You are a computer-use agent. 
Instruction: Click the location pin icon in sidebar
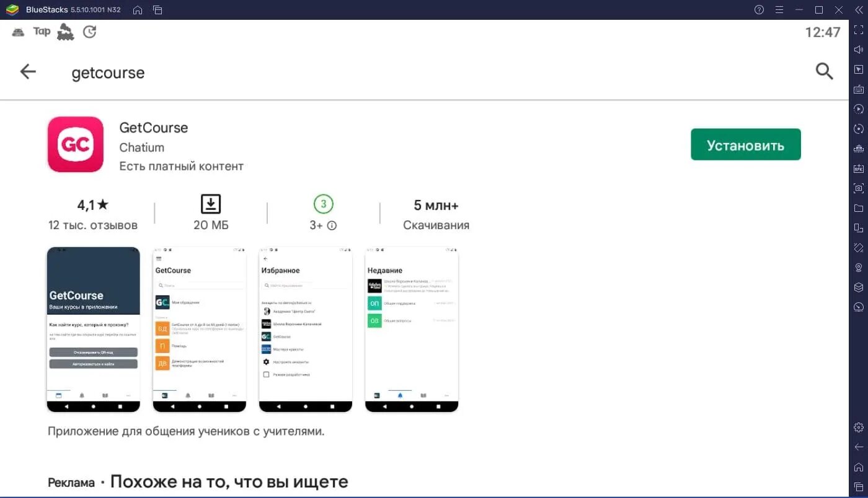859,267
